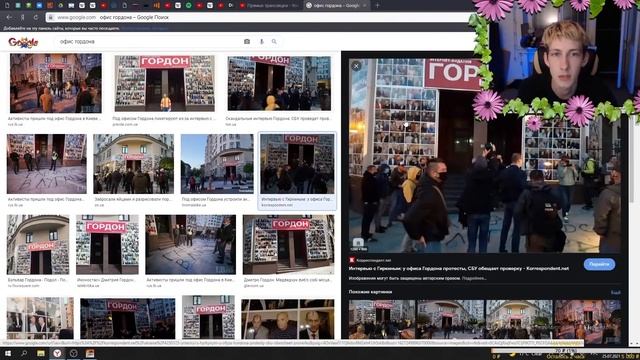Open the round OBS-like icon in taskbar
Screen dimensions: 640x360
click(73, 353)
